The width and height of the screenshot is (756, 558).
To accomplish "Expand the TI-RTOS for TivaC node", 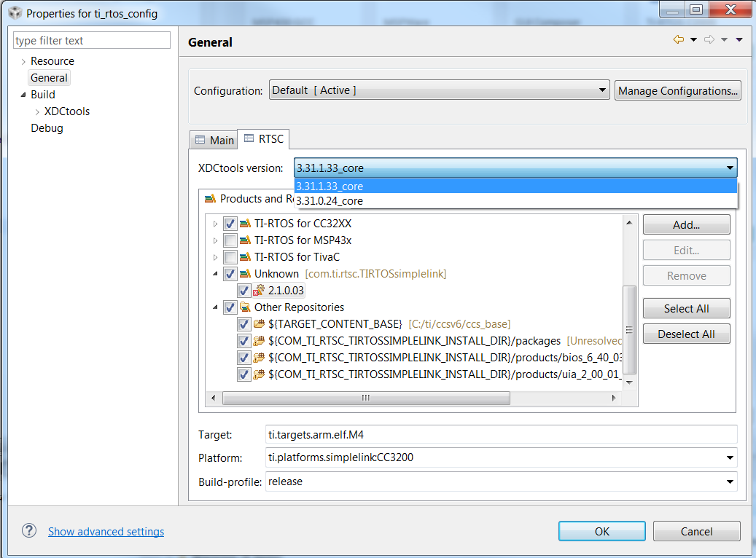I will click(215, 257).
